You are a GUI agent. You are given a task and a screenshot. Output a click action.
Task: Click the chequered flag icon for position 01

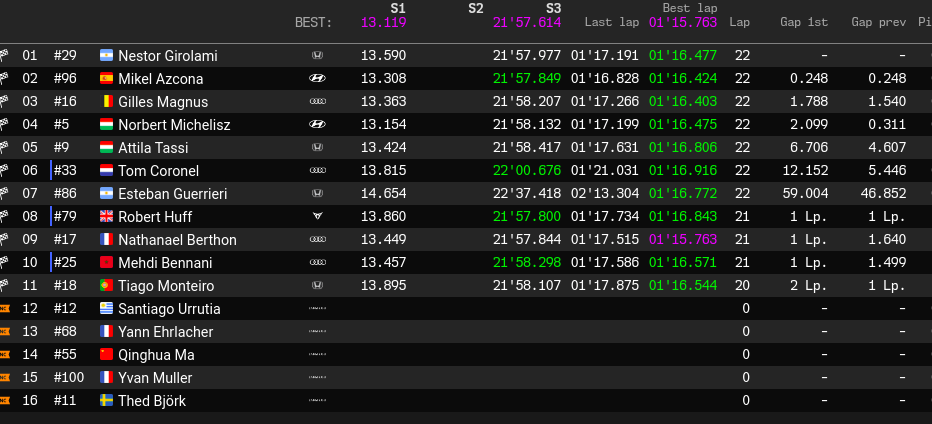pyautogui.click(x=4, y=56)
